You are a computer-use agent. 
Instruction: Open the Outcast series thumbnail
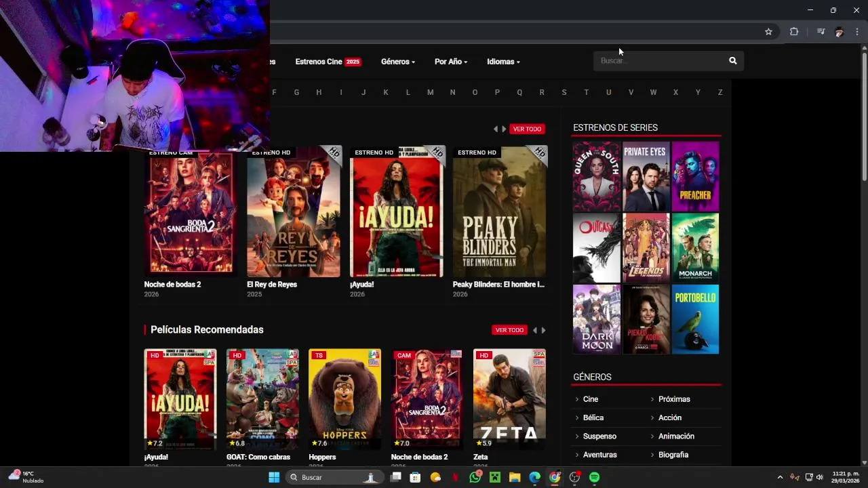point(597,248)
